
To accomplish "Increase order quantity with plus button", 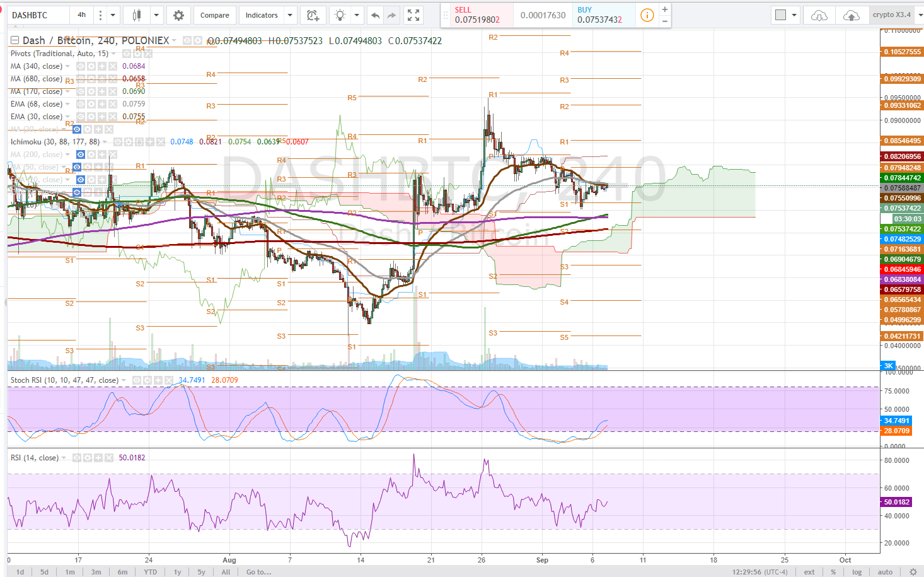I will pyautogui.click(x=665, y=9).
